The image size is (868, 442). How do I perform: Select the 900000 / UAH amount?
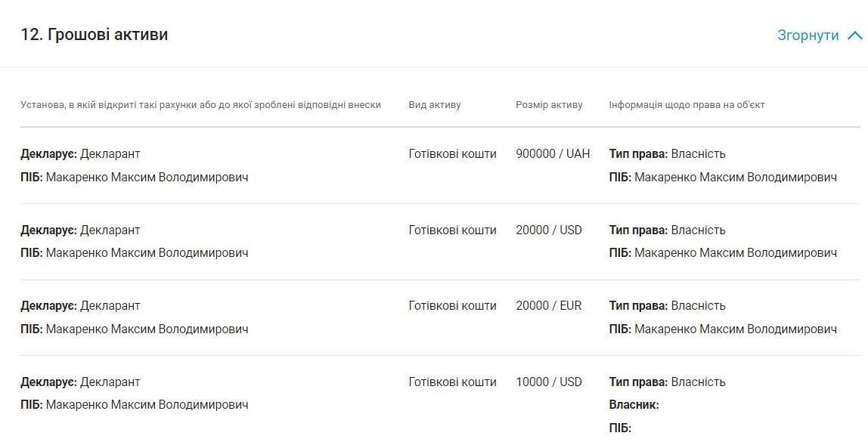point(553,154)
